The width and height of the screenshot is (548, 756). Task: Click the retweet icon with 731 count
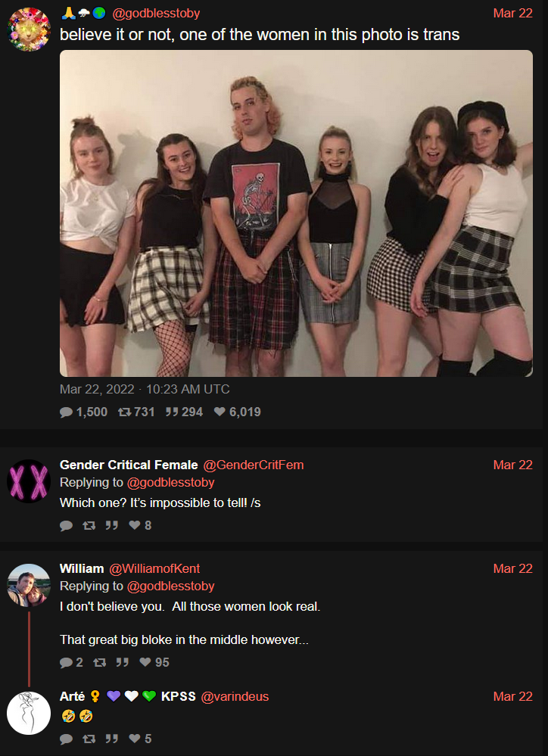pyautogui.click(x=125, y=412)
